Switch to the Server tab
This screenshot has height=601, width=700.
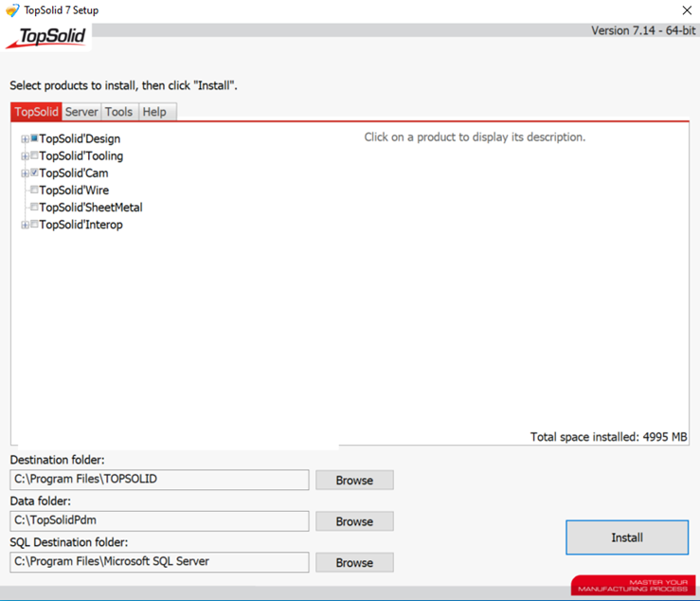click(81, 112)
